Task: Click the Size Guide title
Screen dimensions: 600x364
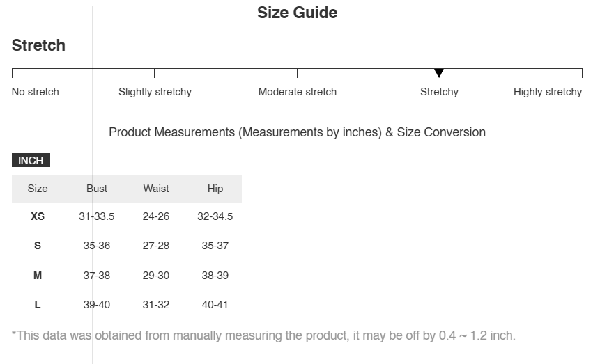Action: coord(298,13)
